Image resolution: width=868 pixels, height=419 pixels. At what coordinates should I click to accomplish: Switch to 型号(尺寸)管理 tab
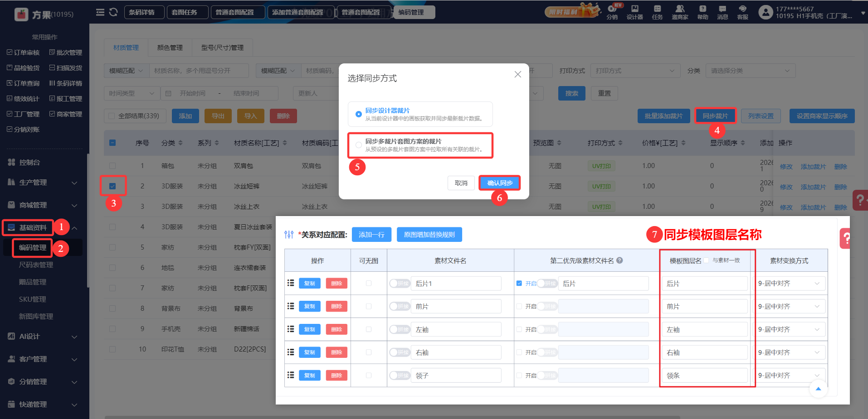[222, 48]
